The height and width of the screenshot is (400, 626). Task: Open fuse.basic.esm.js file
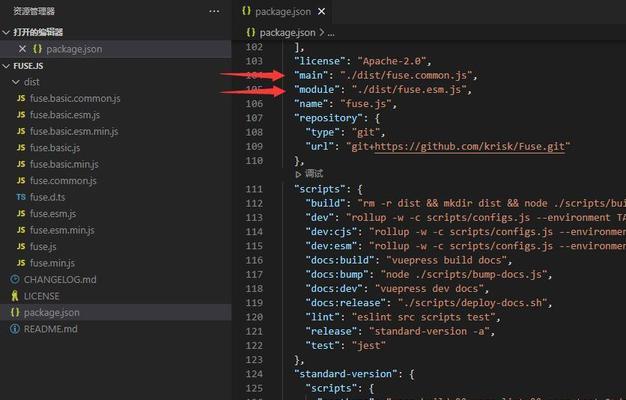pyautogui.click(x=65, y=115)
